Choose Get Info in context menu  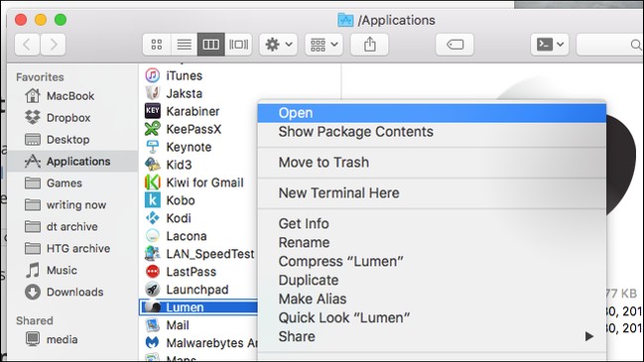click(x=432, y=224)
